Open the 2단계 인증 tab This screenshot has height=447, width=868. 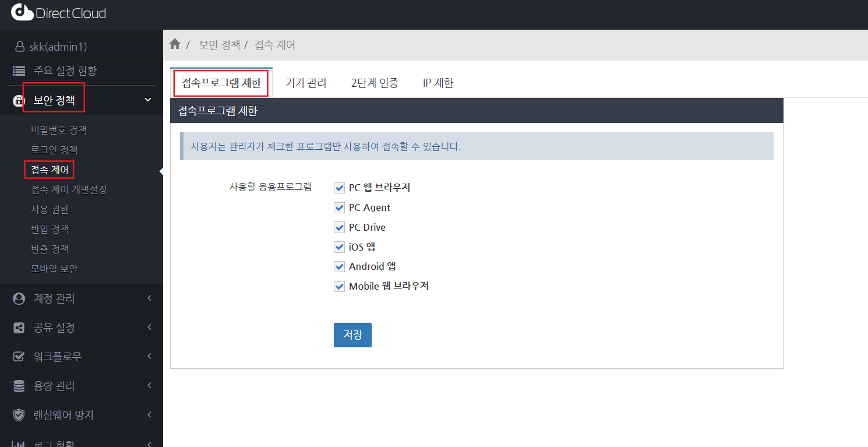[x=375, y=83]
